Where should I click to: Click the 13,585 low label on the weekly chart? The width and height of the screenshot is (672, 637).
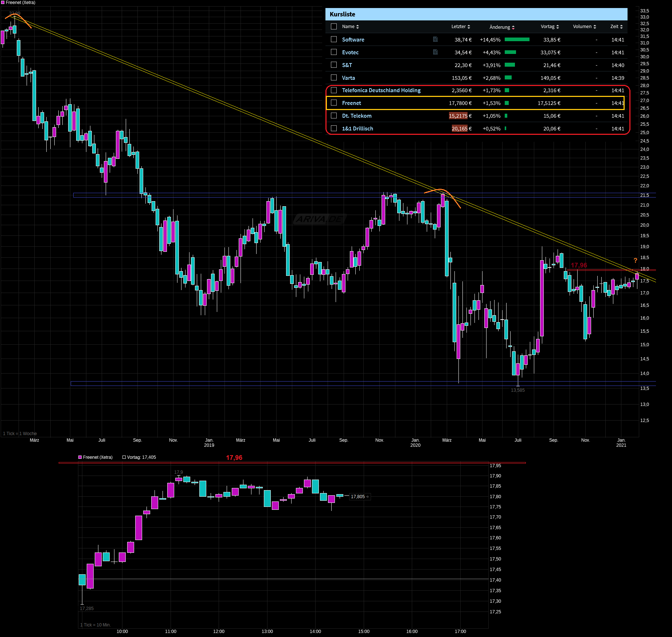pos(518,390)
